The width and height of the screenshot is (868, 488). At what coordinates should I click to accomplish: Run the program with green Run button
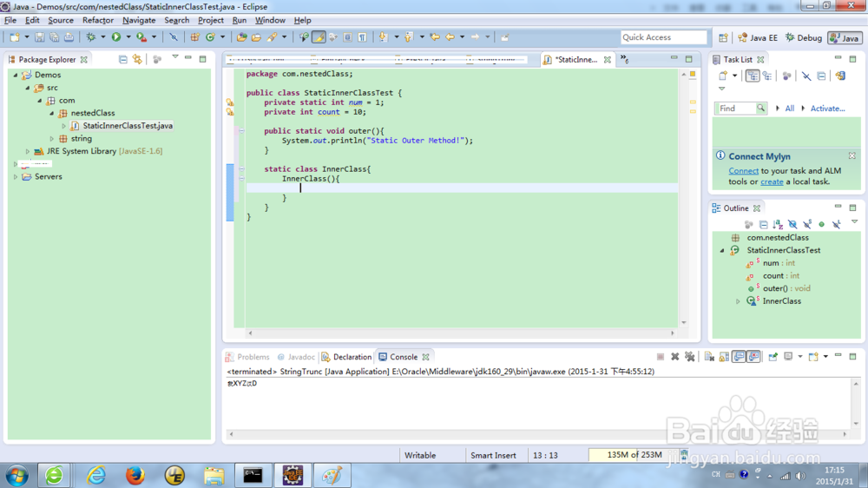pos(116,37)
